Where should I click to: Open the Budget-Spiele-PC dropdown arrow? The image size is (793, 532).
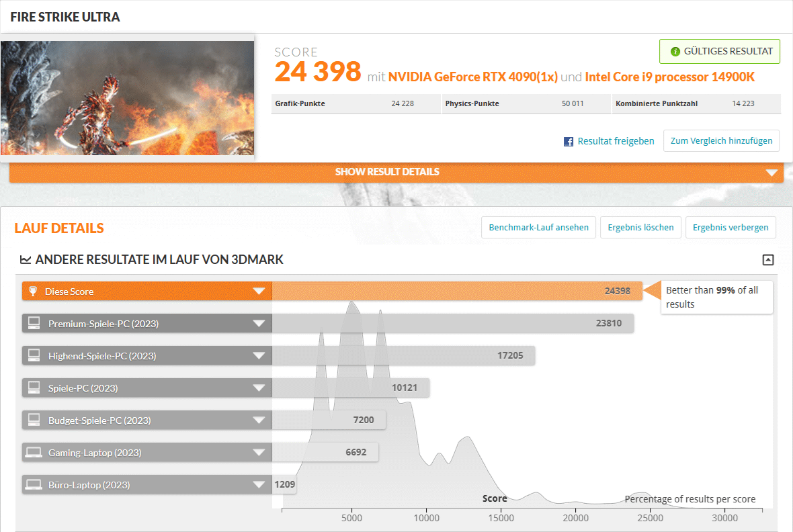pos(259,420)
